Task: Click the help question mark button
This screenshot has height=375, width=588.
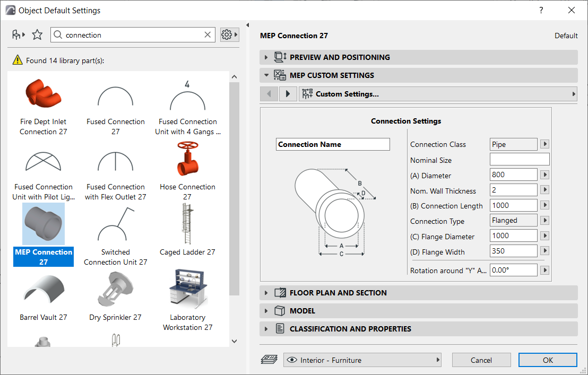Action: 541,10
